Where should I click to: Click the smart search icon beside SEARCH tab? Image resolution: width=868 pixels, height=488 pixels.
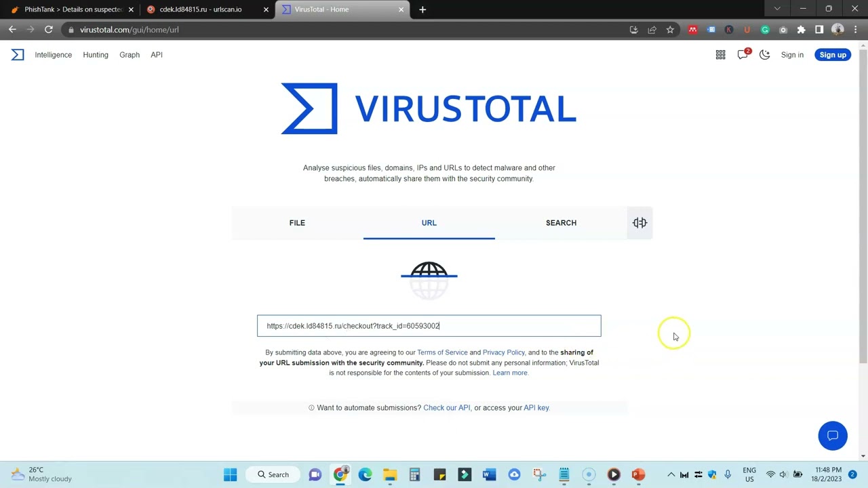(x=640, y=223)
